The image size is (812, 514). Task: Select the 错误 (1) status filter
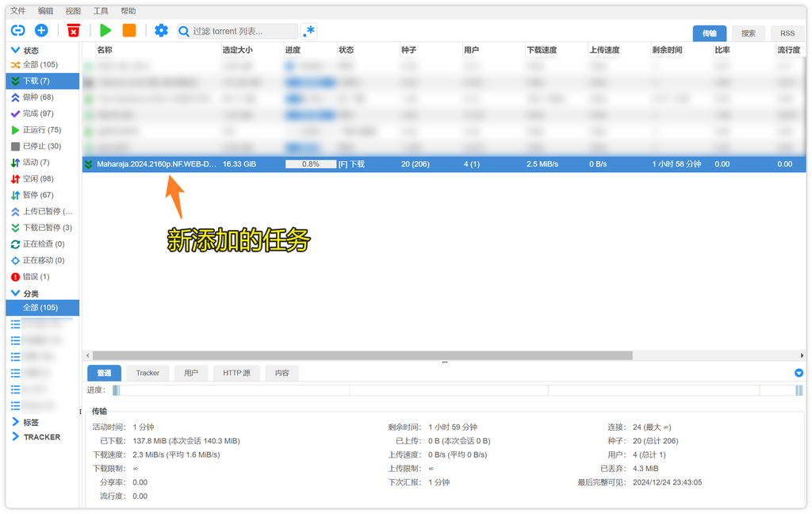pos(36,277)
